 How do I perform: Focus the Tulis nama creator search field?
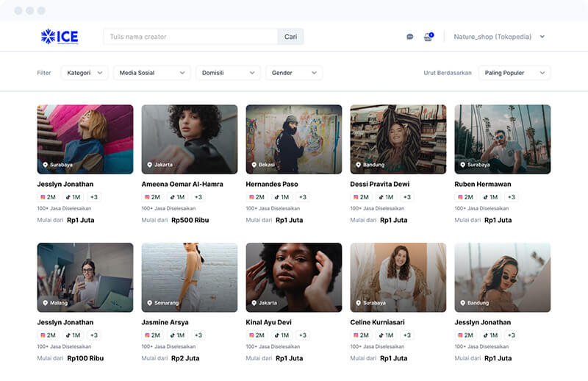pyautogui.click(x=191, y=37)
